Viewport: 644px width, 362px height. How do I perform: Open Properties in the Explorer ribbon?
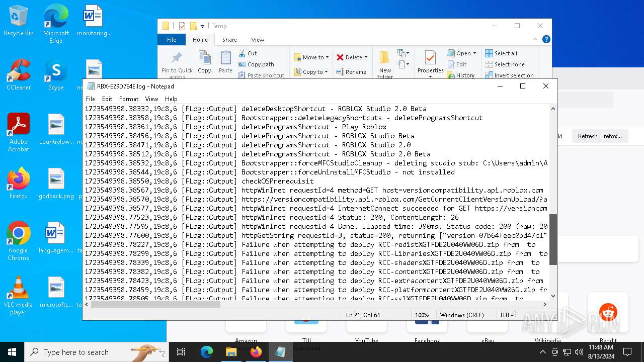click(430, 63)
